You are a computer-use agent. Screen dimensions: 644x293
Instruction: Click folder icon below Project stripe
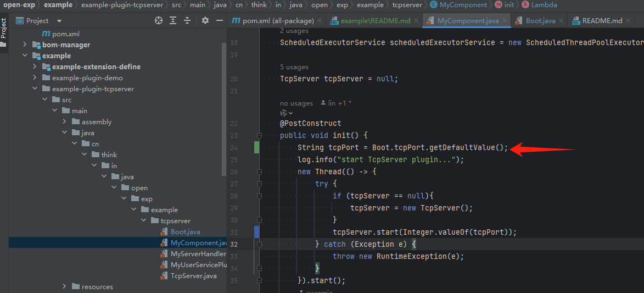tap(4, 45)
